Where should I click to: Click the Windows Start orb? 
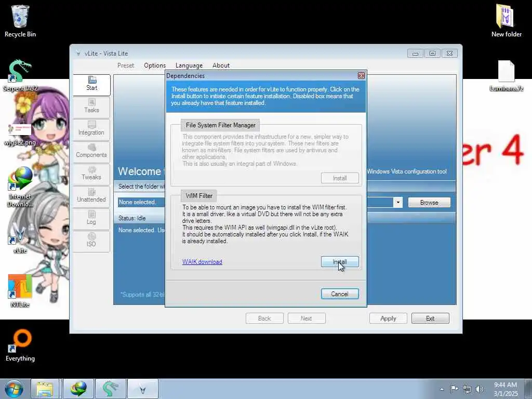14,389
